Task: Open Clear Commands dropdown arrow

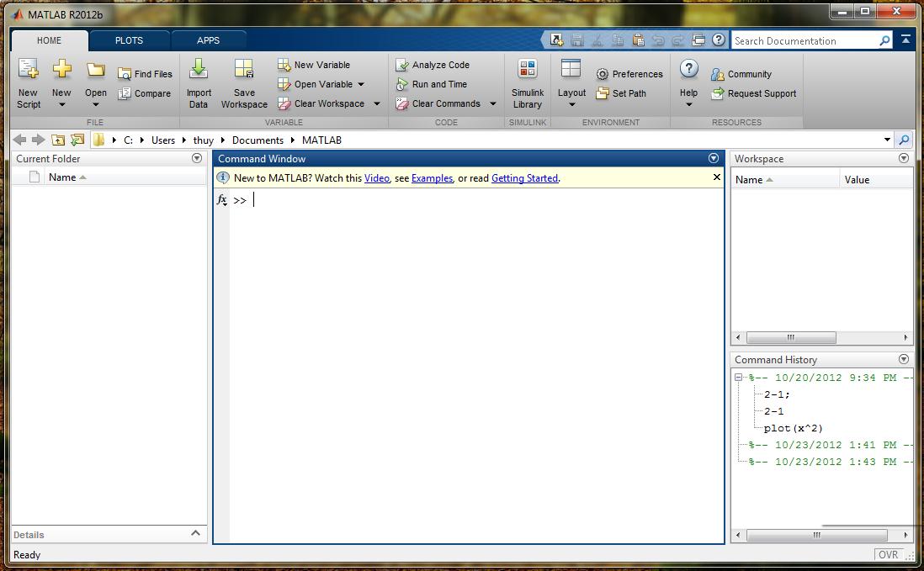Action: coord(492,103)
